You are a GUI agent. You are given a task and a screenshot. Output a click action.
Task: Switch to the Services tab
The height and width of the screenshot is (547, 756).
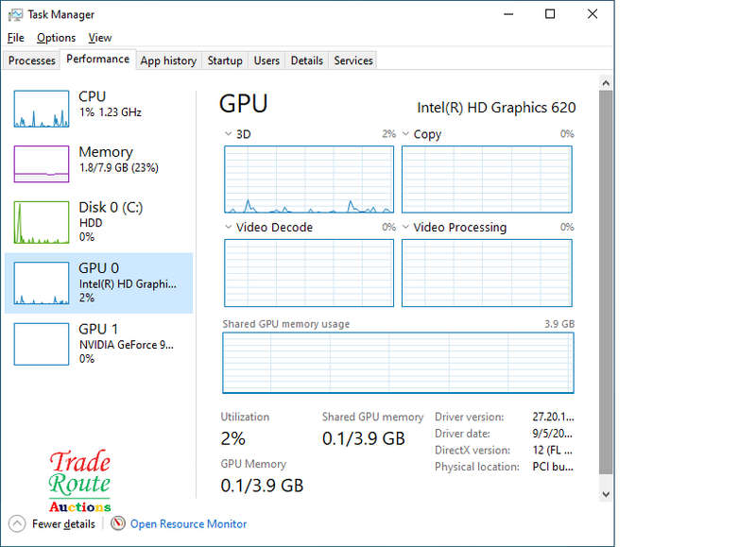[353, 60]
